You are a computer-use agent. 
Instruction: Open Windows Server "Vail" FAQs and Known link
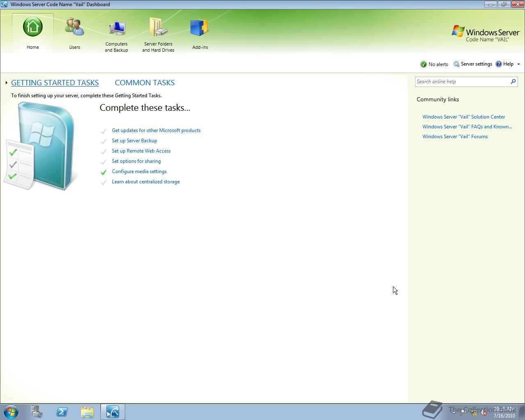(467, 127)
